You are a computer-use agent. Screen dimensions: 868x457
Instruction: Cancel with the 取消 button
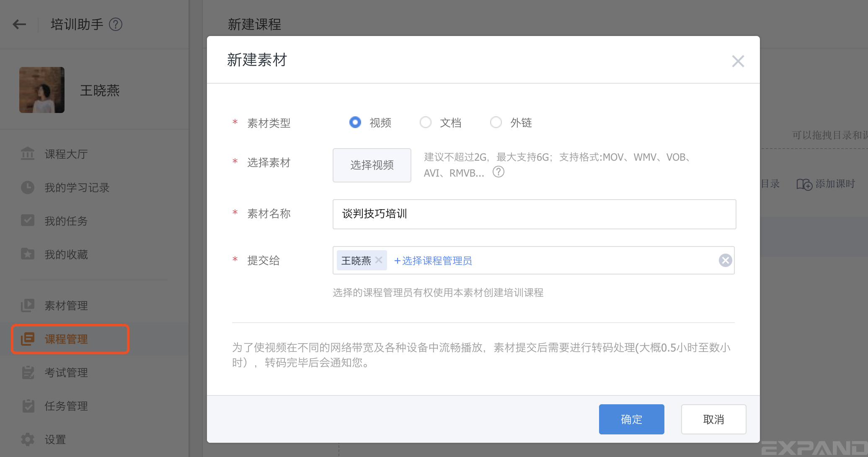713,419
